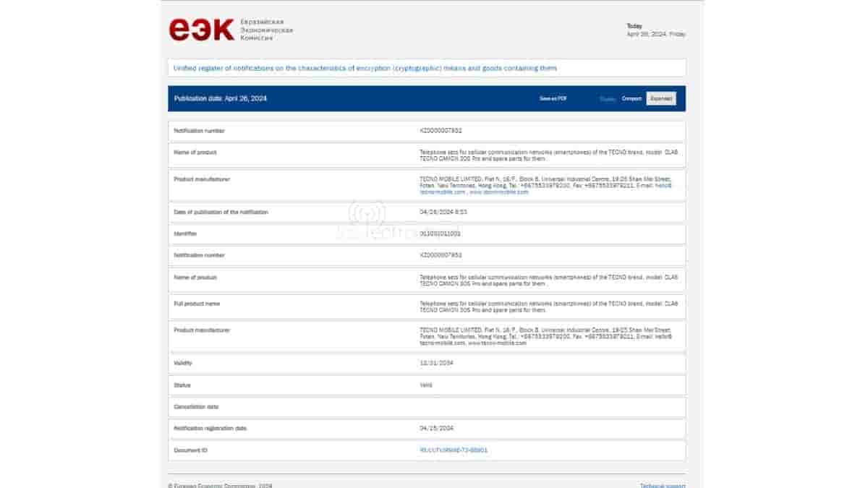Viewport: 868px width, 488px height.
Task: Click the Notification registration date value
Action: pyautogui.click(x=437, y=428)
